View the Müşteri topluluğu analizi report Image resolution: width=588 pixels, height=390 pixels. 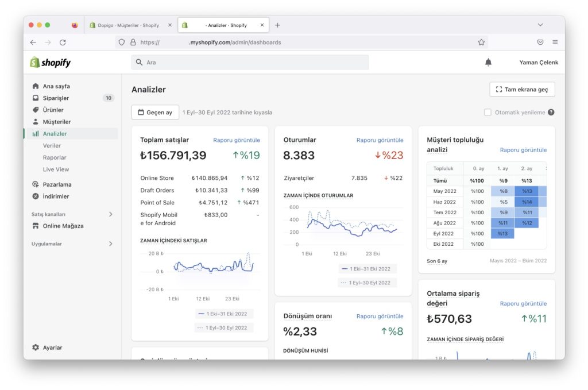(x=523, y=150)
